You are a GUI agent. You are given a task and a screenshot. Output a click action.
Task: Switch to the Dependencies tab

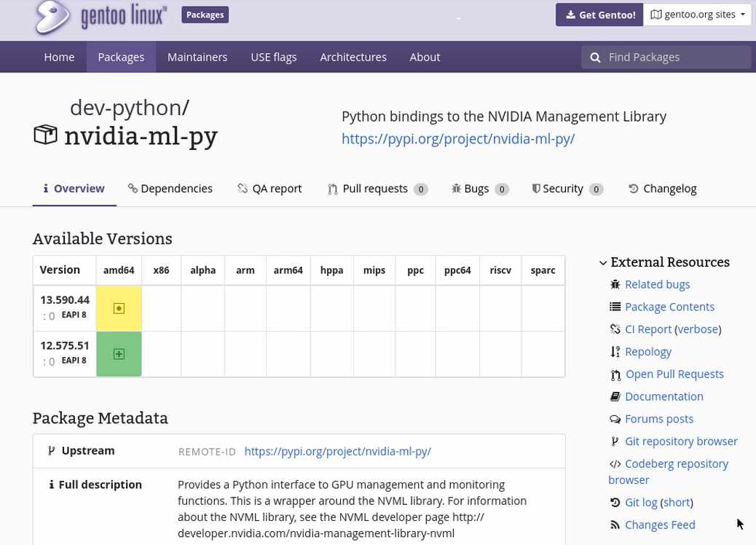click(170, 189)
